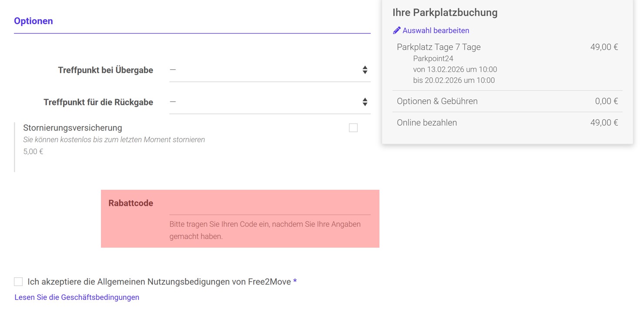Screen dimensions: 644x316
Task: Accept the Allgemeine Nutzungsbedingungen von Free2Move
Action: pos(18,282)
